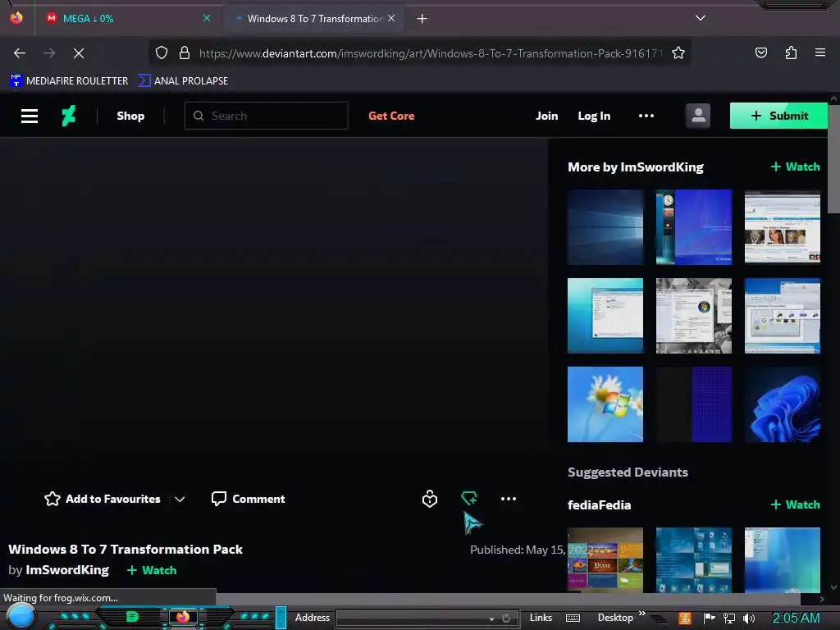Click the horizontal scrollbar right arrow
This screenshot has width=840, height=630.
tap(822, 599)
